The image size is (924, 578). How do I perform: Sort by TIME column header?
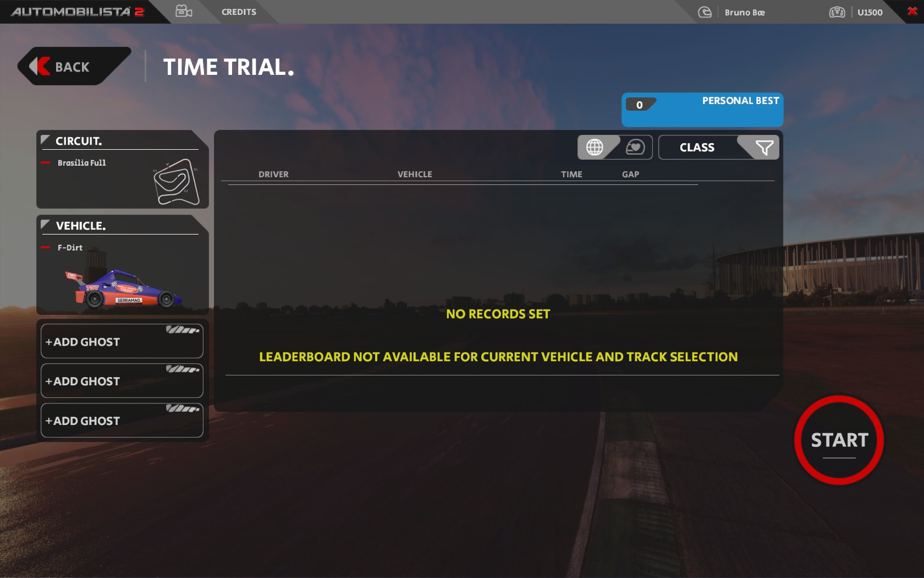tap(571, 174)
